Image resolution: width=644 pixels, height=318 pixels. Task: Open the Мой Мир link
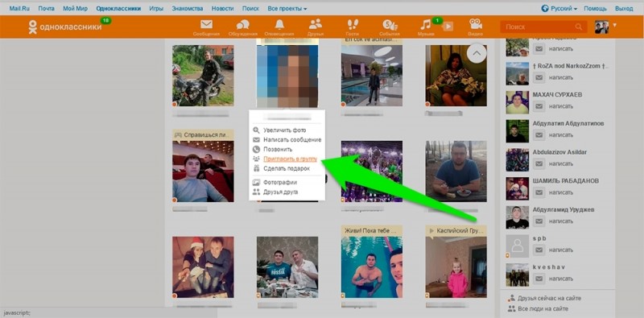point(75,8)
